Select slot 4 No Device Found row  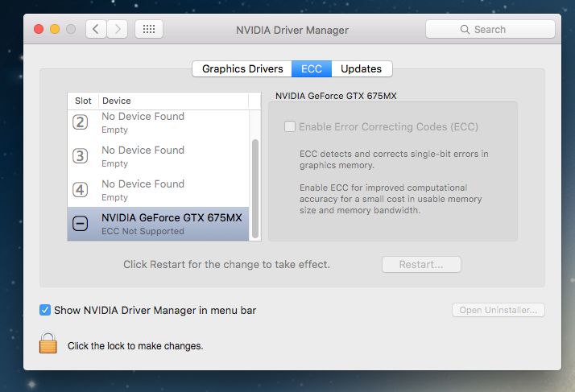click(x=158, y=190)
